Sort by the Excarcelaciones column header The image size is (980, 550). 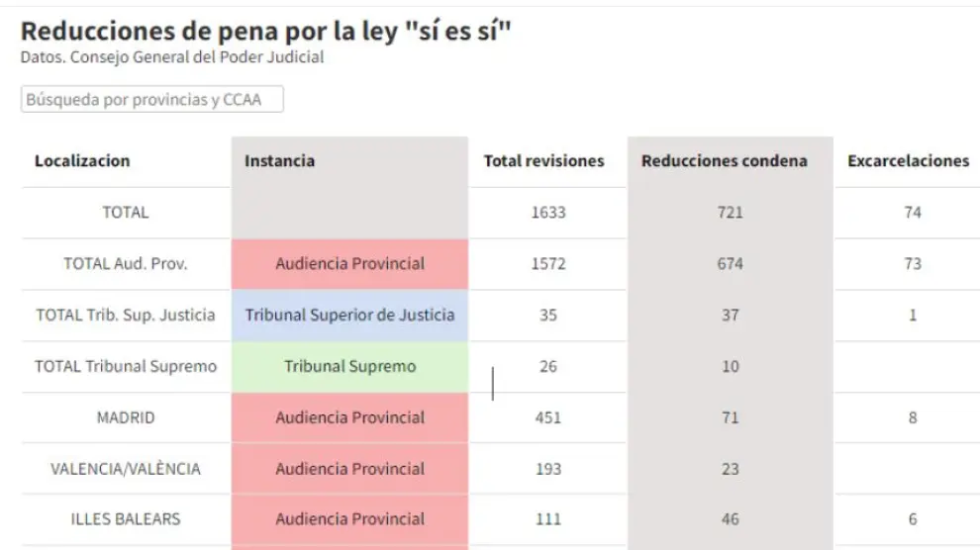coord(908,161)
